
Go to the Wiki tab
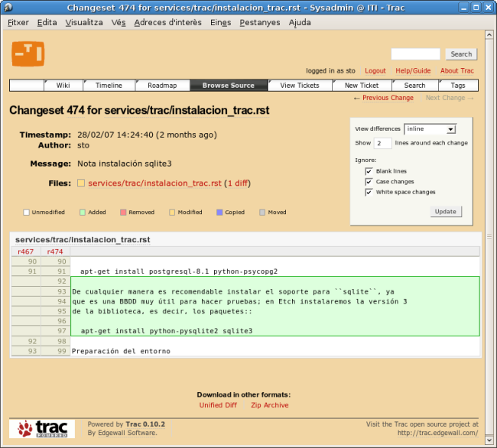point(63,85)
